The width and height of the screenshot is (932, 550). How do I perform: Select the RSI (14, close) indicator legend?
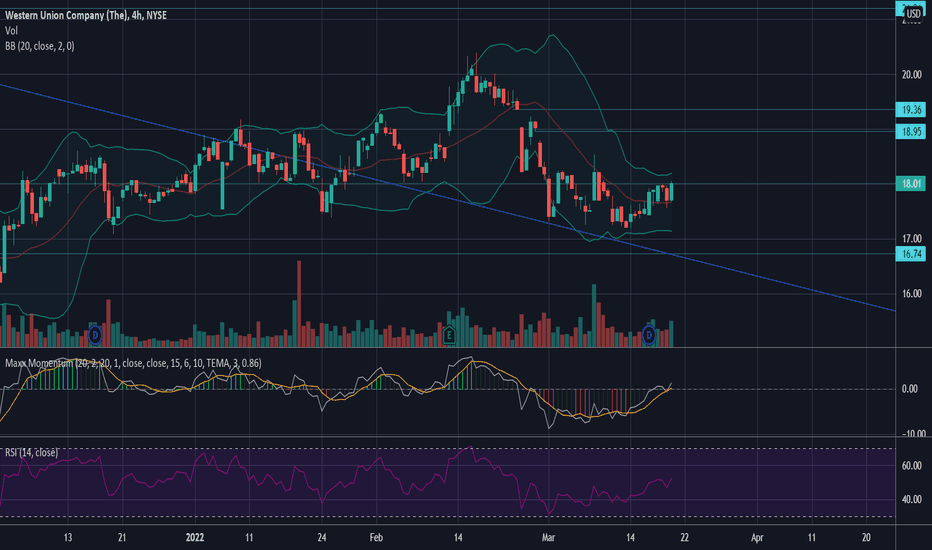[32, 452]
